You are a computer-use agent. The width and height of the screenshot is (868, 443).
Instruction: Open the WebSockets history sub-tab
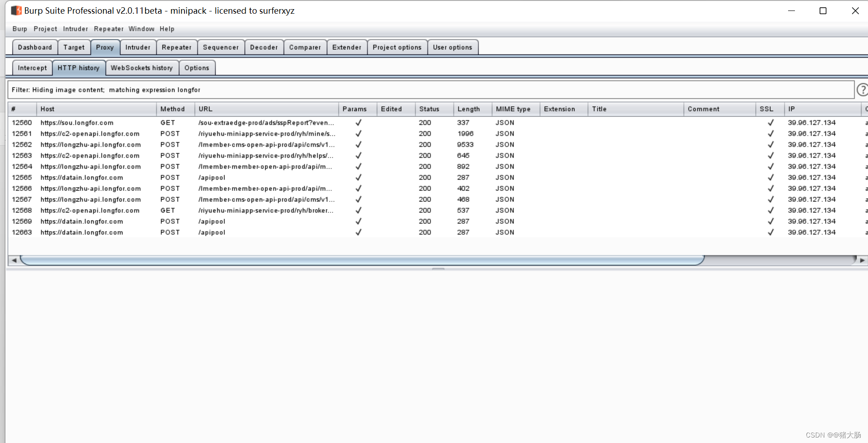click(142, 68)
